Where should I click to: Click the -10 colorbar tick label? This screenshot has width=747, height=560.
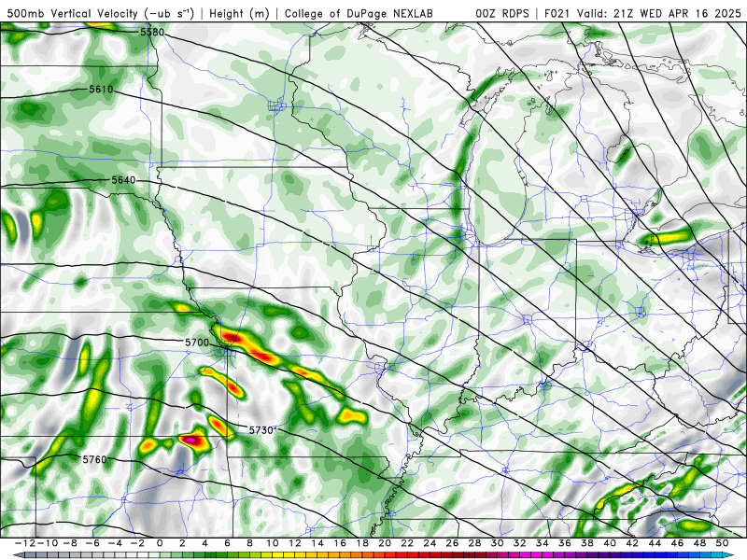48,543
